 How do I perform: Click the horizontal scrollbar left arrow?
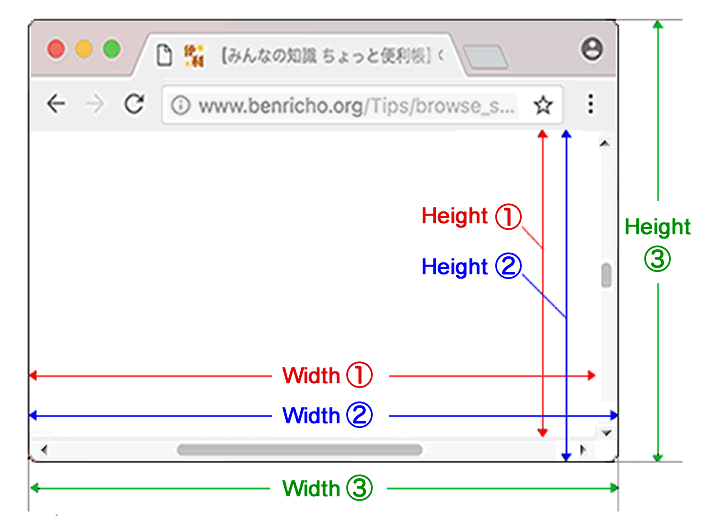[x=44, y=450]
